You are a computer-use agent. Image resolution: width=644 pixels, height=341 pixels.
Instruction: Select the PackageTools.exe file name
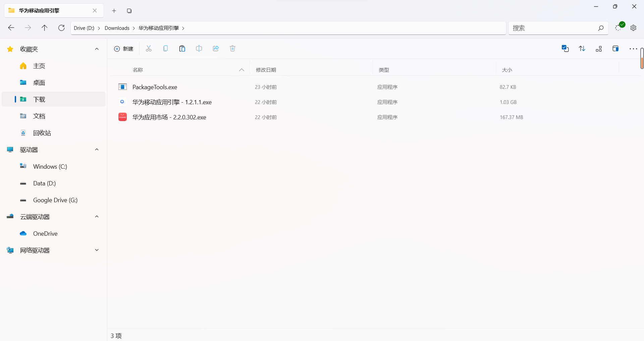pyautogui.click(x=155, y=87)
